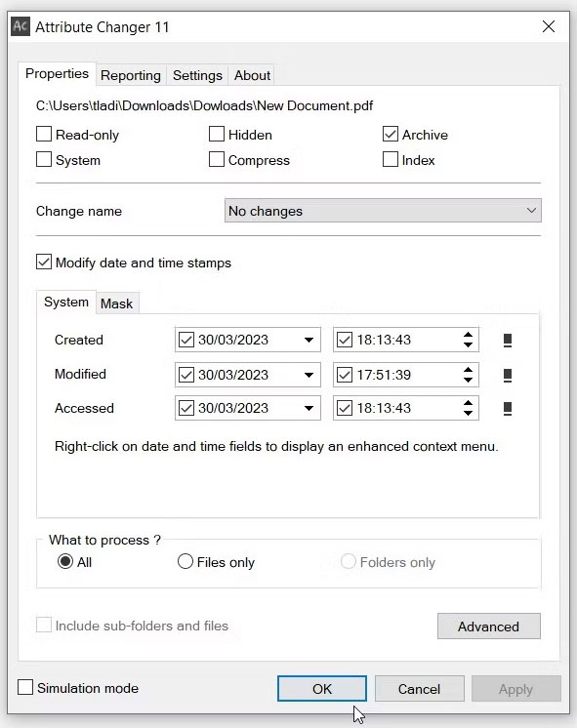Tick the Hidden attribute checkbox

tap(217, 134)
